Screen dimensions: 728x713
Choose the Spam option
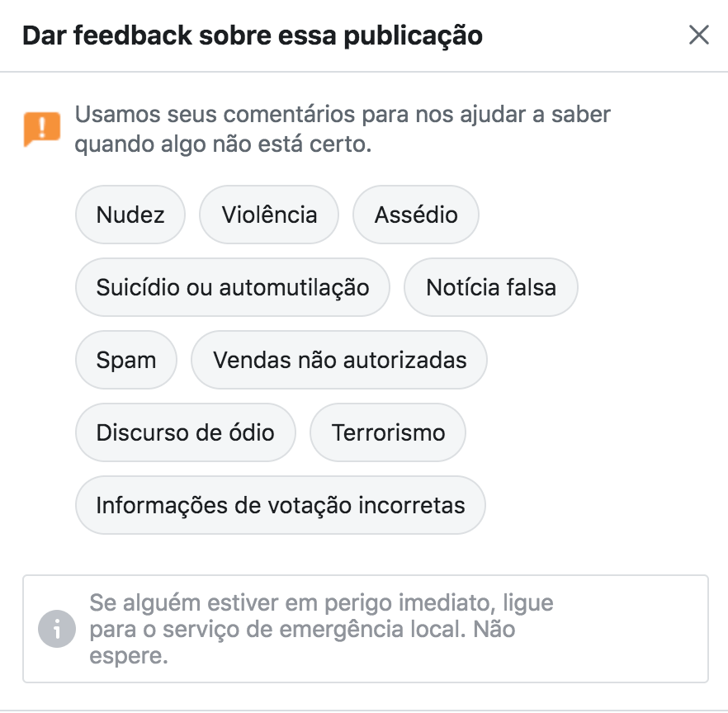pos(125,360)
